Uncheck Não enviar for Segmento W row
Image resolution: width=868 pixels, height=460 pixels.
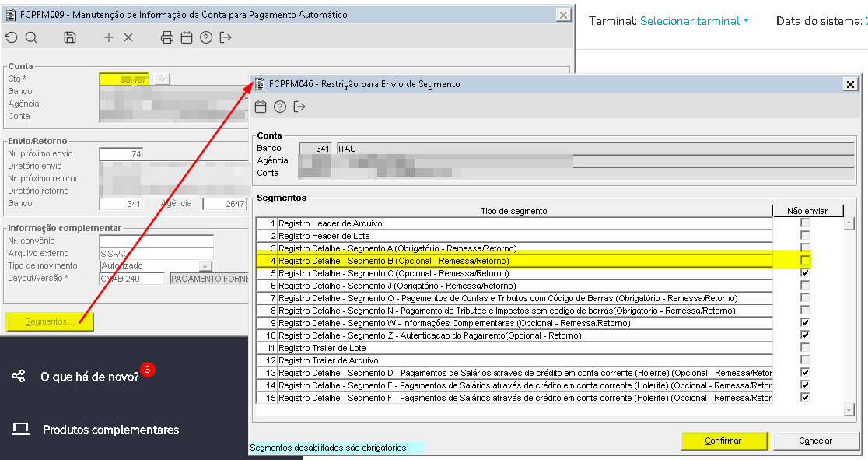tap(805, 322)
